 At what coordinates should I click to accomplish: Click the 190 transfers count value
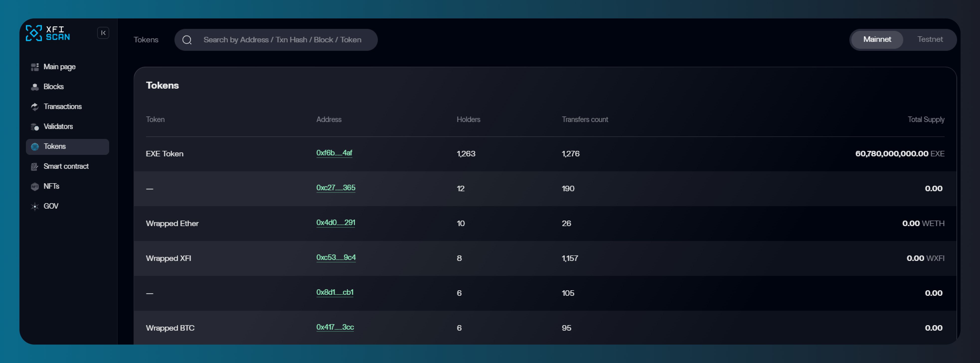click(568, 188)
